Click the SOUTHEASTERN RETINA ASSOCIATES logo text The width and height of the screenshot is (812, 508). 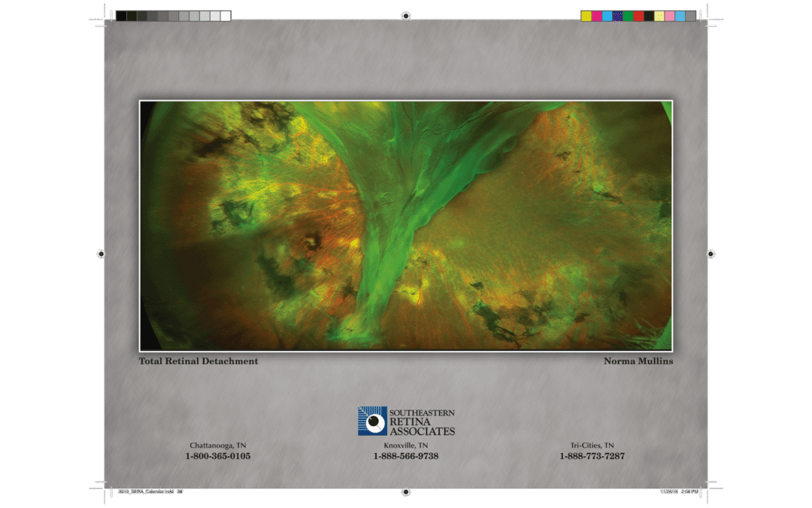(x=422, y=422)
